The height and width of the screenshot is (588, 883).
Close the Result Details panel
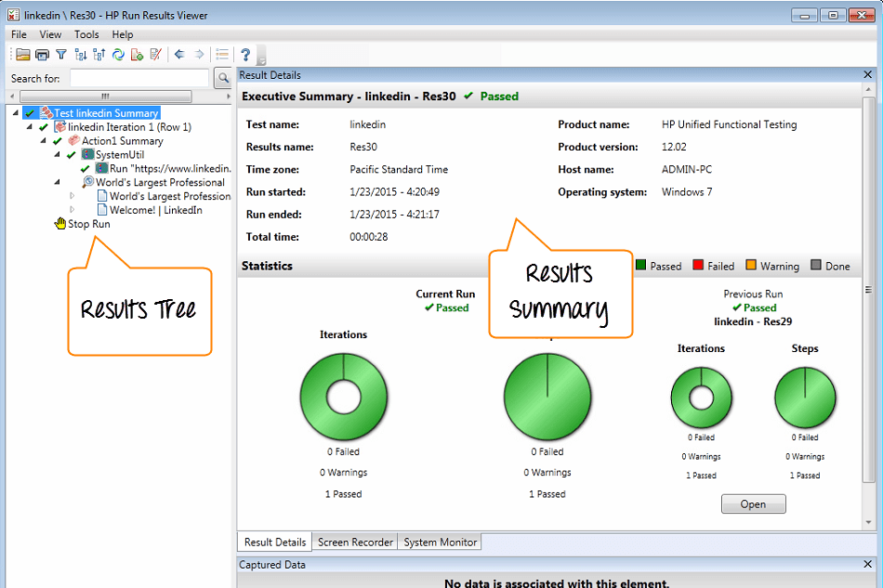pyautogui.click(x=868, y=74)
